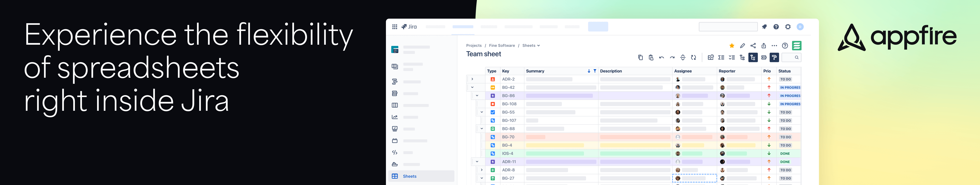Click the DONE status of IOS-4
The height and width of the screenshot is (185, 980).
(x=785, y=154)
